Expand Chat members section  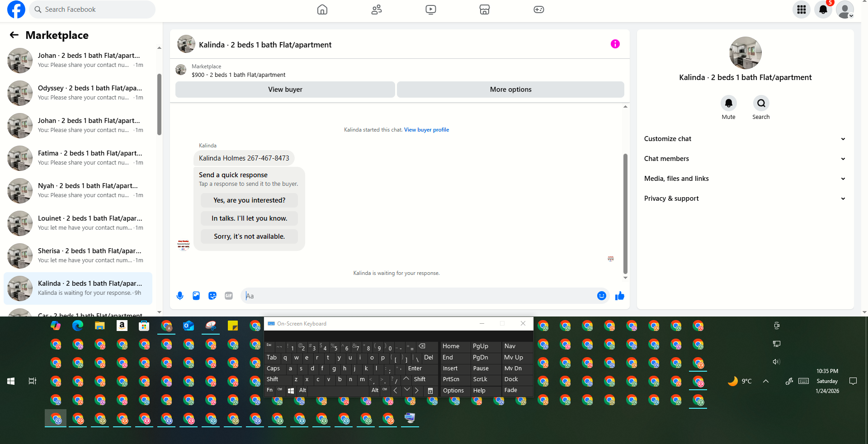745,159
